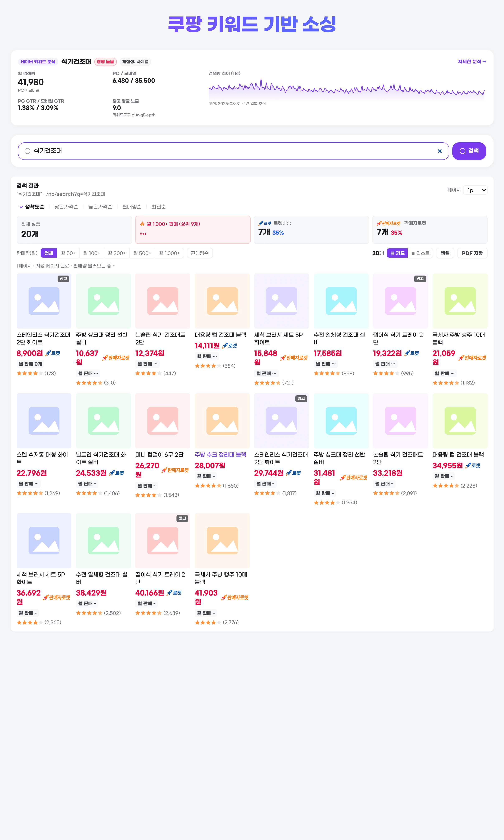
Task: Open thumbnail of 스텐 수저통 대형 화이트
Action: (44, 421)
